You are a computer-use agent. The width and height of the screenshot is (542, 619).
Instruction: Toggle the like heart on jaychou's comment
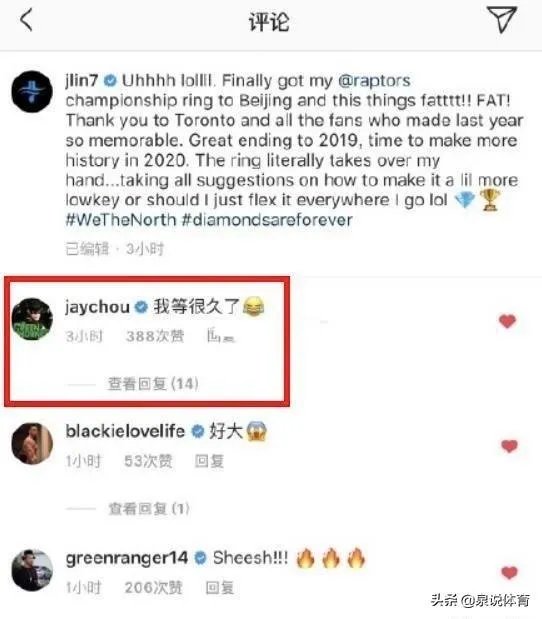tap(507, 321)
